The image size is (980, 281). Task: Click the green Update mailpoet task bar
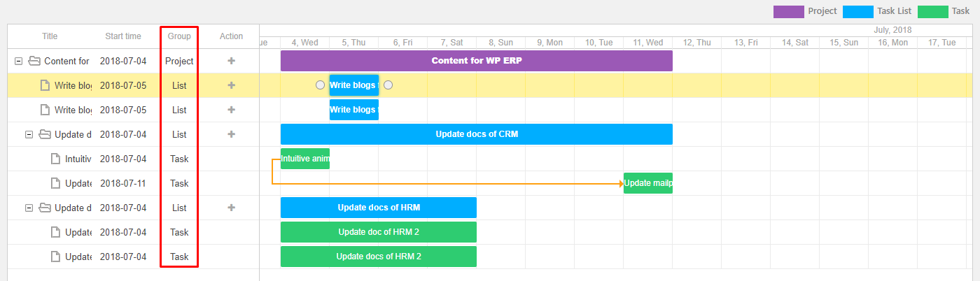648,183
